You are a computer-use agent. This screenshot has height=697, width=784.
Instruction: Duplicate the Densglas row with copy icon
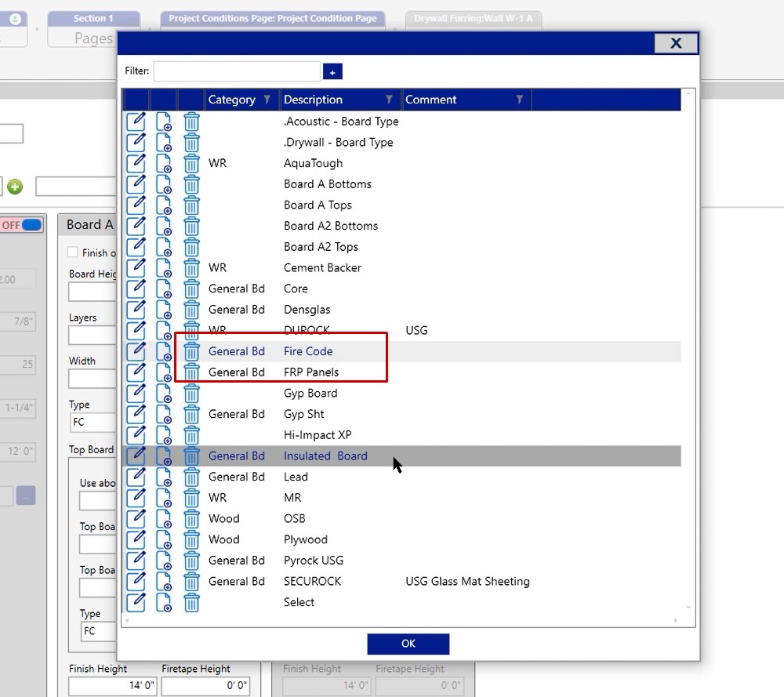pyautogui.click(x=164, y=310)
